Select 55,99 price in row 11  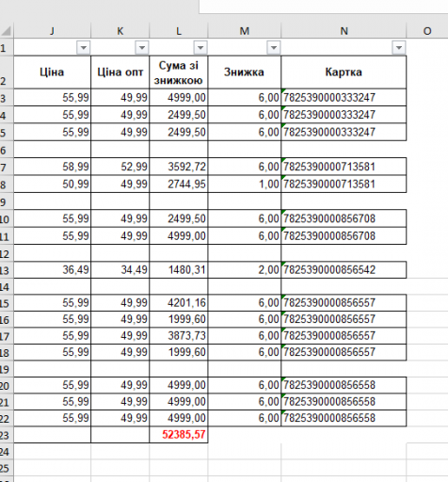pos(53,235)
